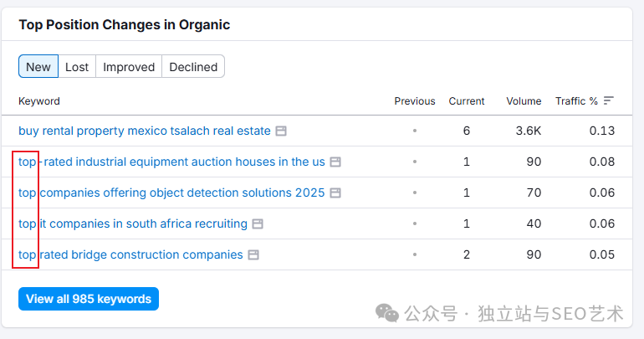Viewport: 644px width, 339px height.
Task: Switch to the Improved tab
Action: pos(129,67)
